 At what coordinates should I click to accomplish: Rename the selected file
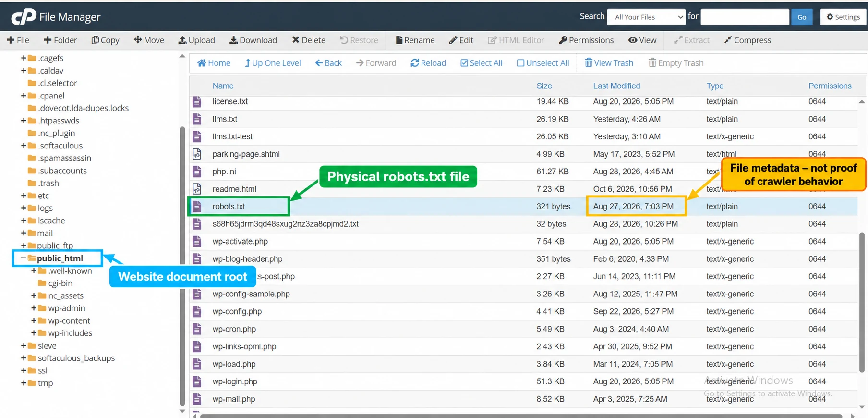(415, 40)
